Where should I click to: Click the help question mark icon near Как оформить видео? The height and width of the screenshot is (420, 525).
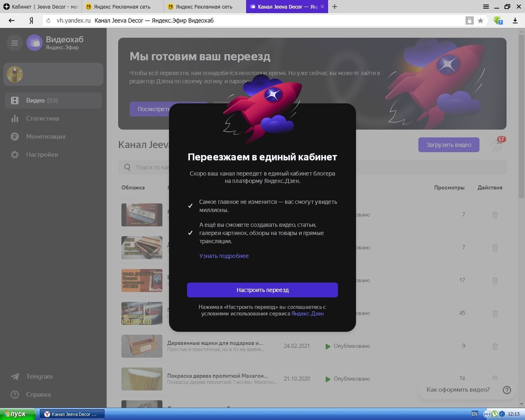[x=507, y=390]
